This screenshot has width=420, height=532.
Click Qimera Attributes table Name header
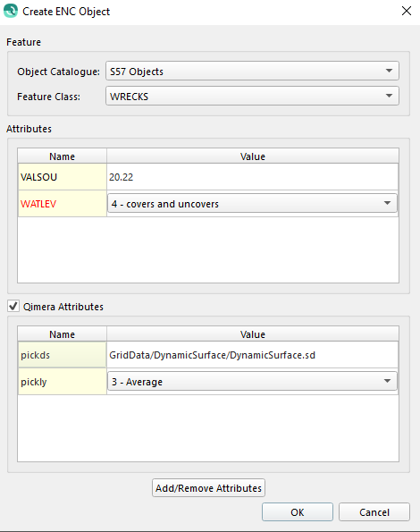[x=62, y=334]
